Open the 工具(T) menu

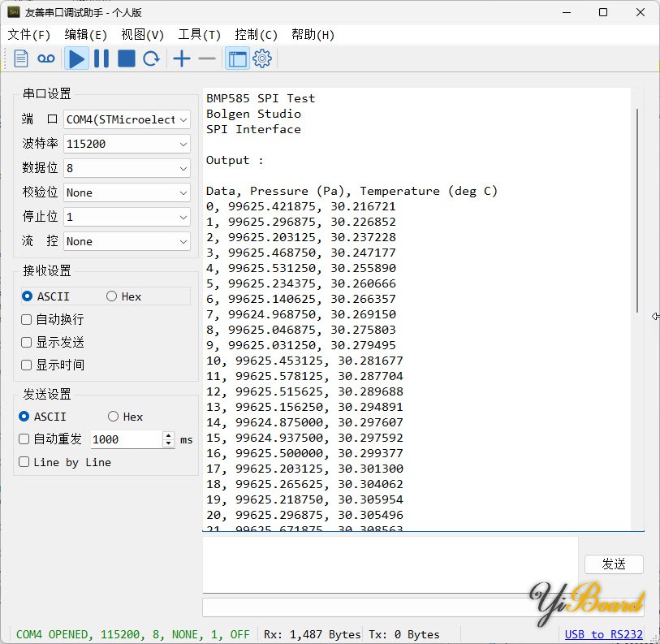199,35
